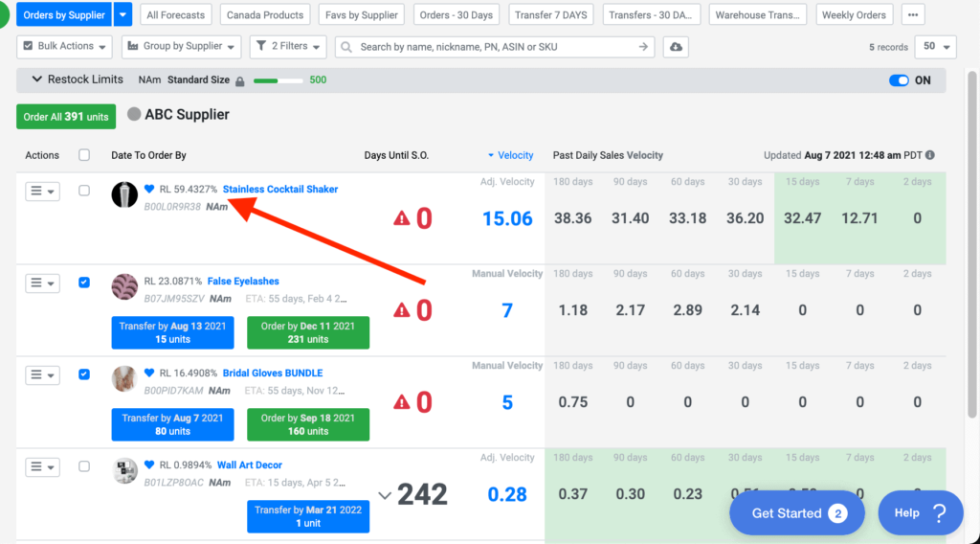
Task: Select the Weekly Orders view tab
Action: (x=855, y=15)
